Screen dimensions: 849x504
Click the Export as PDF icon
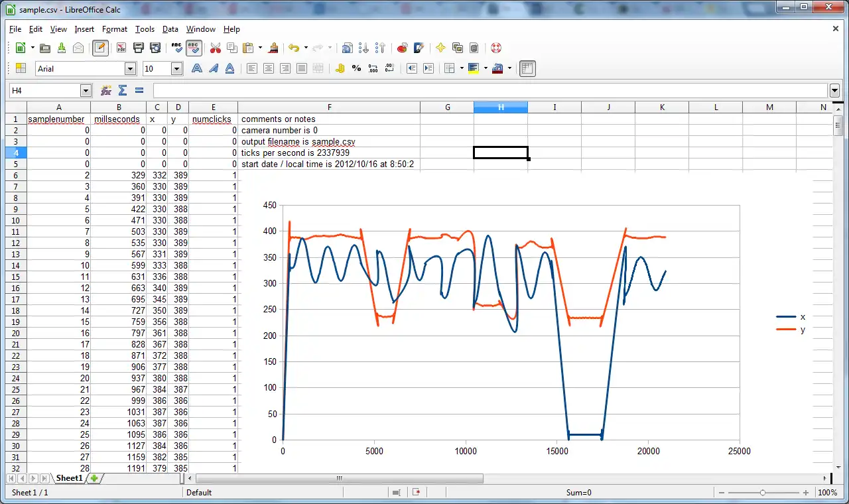coord(121,48)
